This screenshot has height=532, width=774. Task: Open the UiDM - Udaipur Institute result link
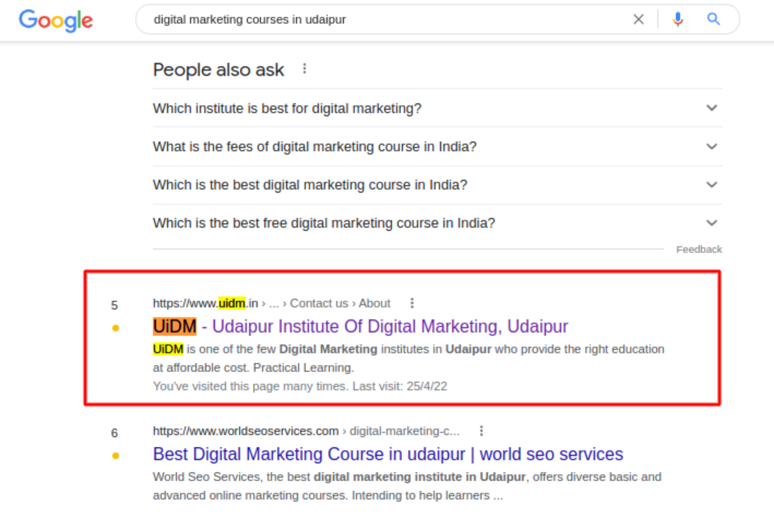click(360, 326)
